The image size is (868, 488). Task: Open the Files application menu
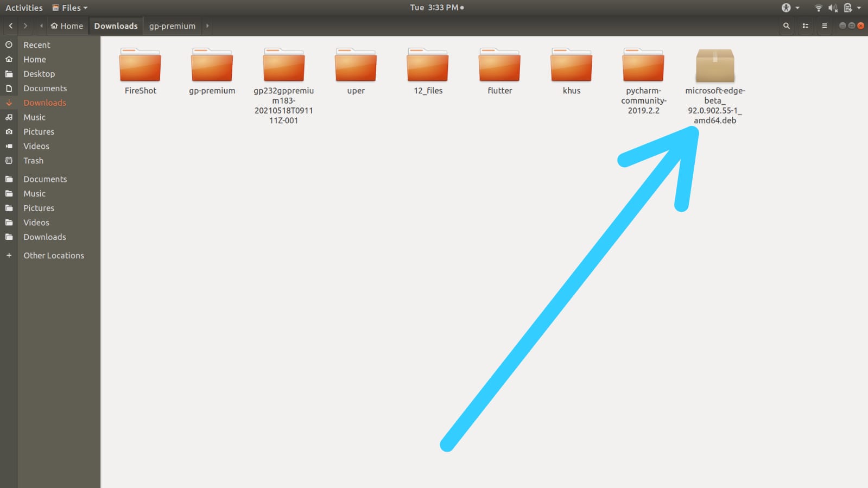click(70, 8)
